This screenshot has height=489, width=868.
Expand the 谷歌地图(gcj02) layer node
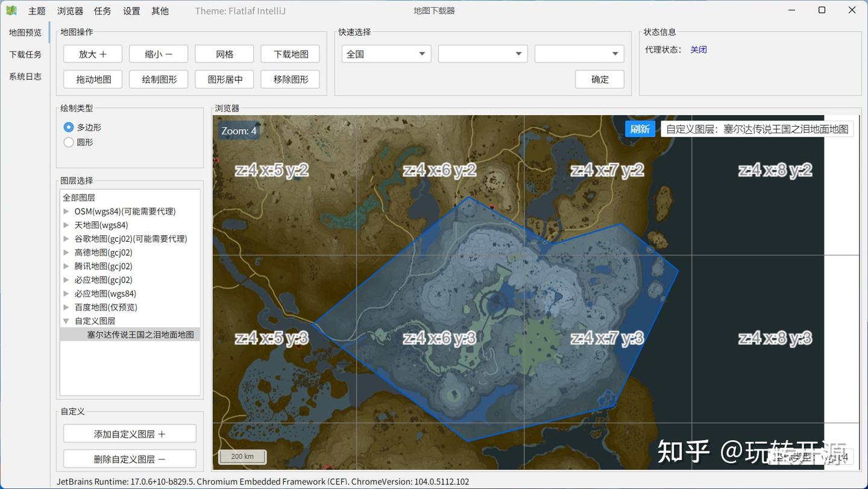coord(66,239)
